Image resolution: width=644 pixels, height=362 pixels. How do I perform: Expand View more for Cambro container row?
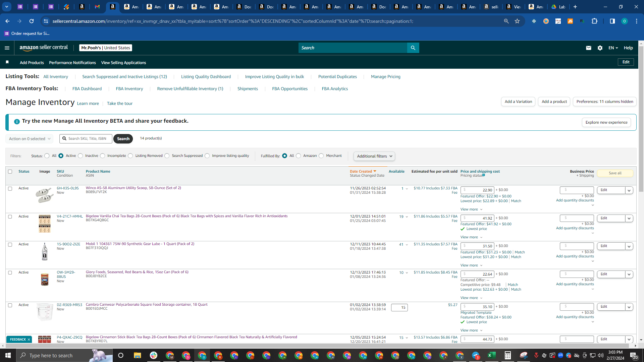point(471,330)
